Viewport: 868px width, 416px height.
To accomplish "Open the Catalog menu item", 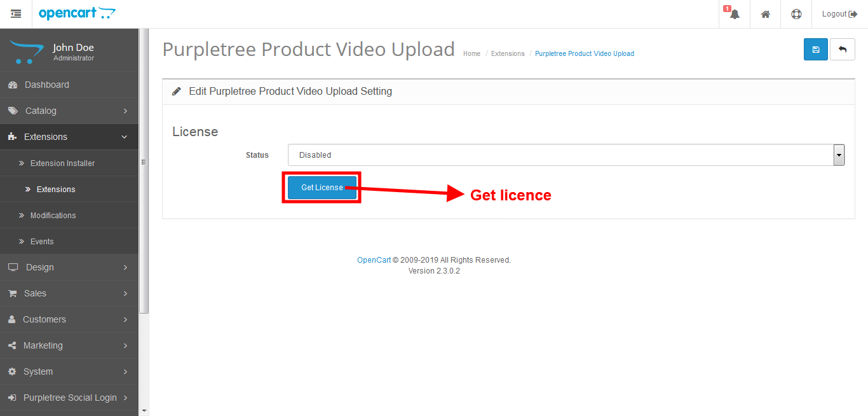I will [x=69, y=111].
